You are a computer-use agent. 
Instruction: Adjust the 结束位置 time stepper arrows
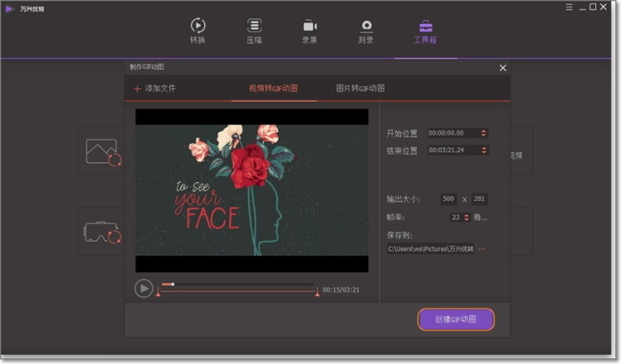pos(484,150)
